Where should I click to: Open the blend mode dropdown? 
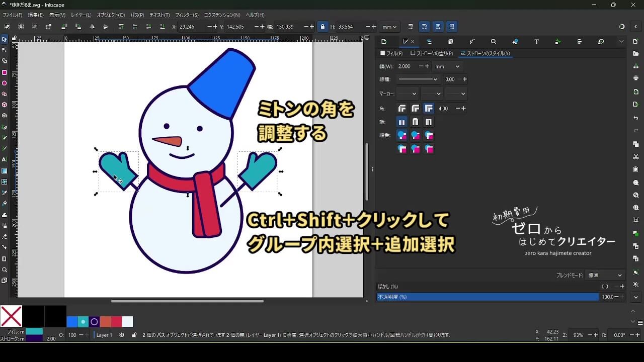605,276
